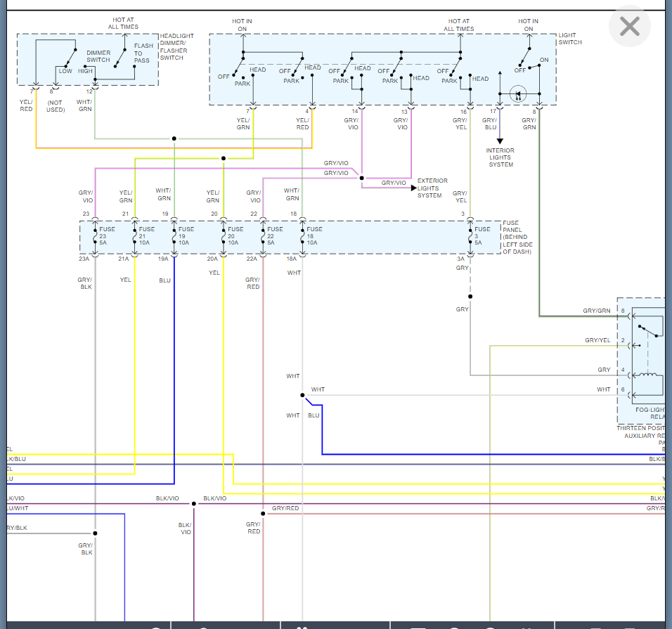Click the Dimmer Switch label

[x=98, y=56]
